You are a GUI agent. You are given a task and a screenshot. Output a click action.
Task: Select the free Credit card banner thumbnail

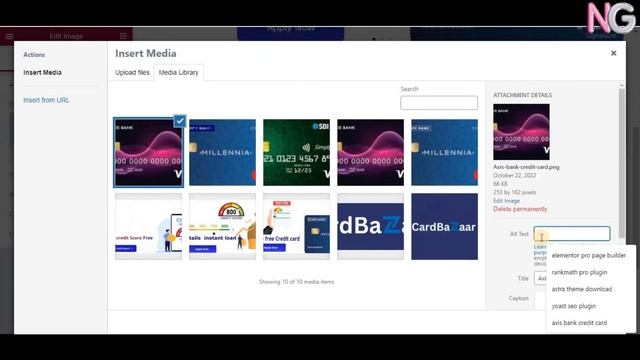[296, 227]
